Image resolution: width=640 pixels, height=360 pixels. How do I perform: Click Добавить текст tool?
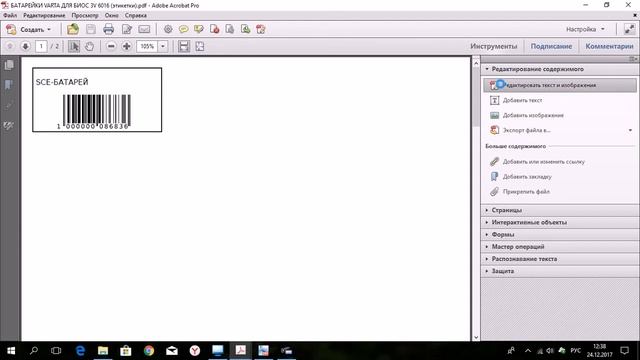pyautogui.click(x=522, y=100)
